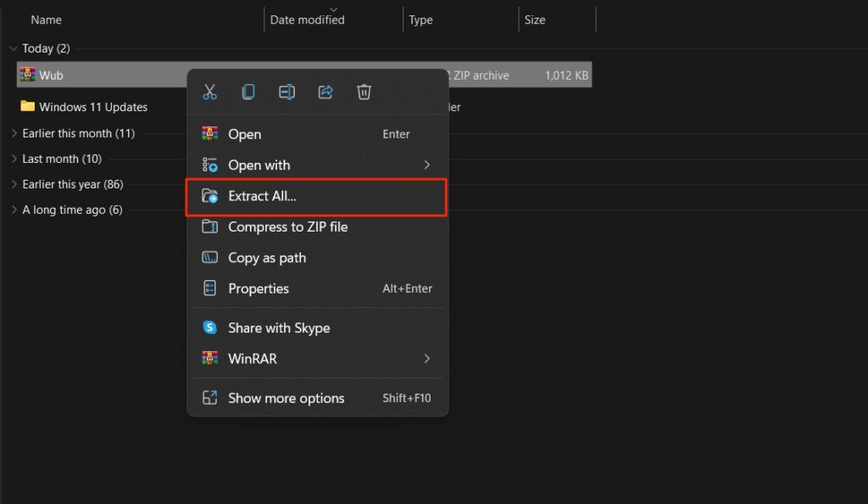Open the Windows 11 Updates folder

[93, 107]
